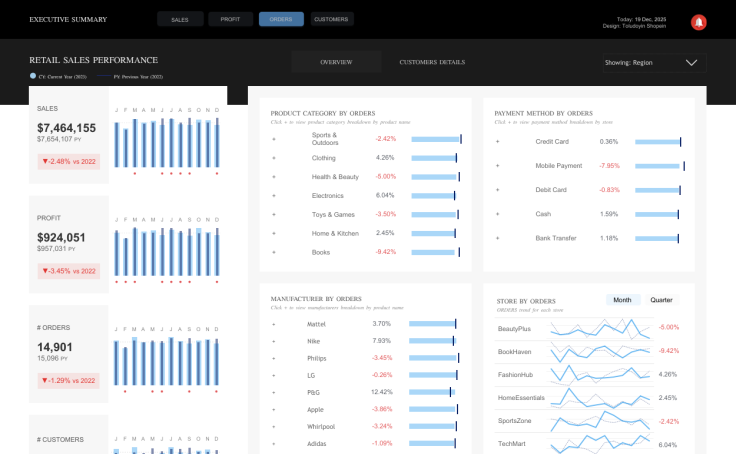Expand the Health & Beauty category row
736x454 pixels.
point(273,177)
